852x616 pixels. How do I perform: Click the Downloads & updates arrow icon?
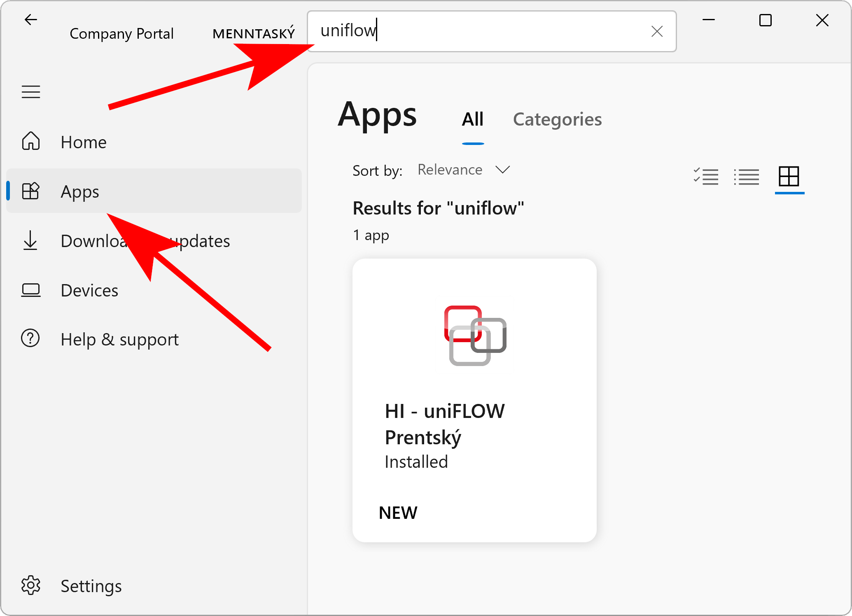[30, 240]
